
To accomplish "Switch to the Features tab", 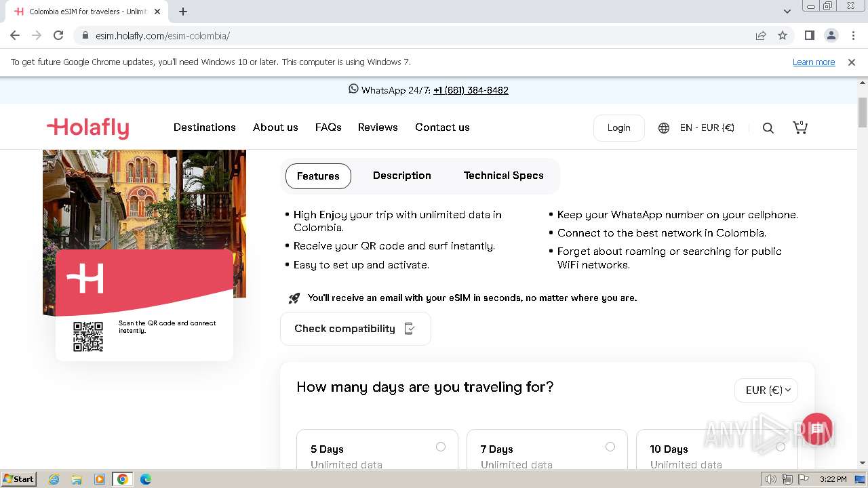I will pos(318,176).
